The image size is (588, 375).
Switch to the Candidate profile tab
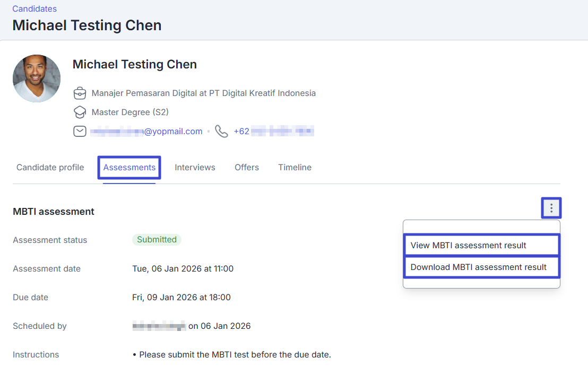[50, 168]
